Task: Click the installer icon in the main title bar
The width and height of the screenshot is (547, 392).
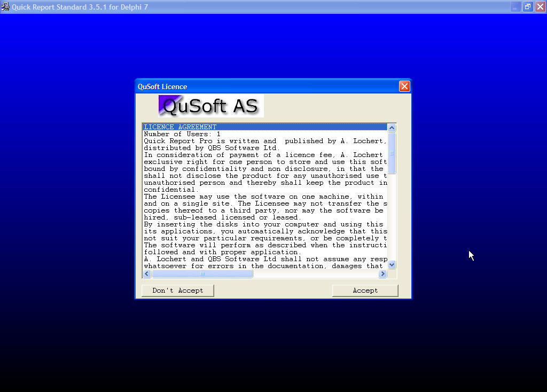Action: [5, 6]
